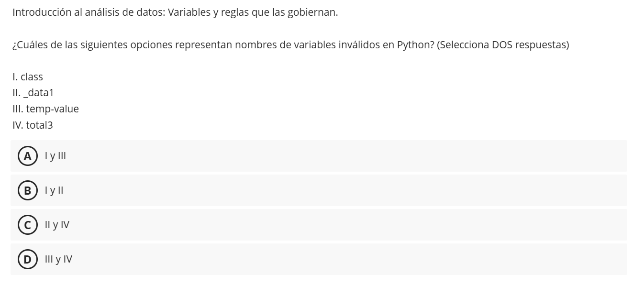Screen dimensions: 644x286
Task: Click the list item 'III. temp-value'
Action: [x=45, y=109]
